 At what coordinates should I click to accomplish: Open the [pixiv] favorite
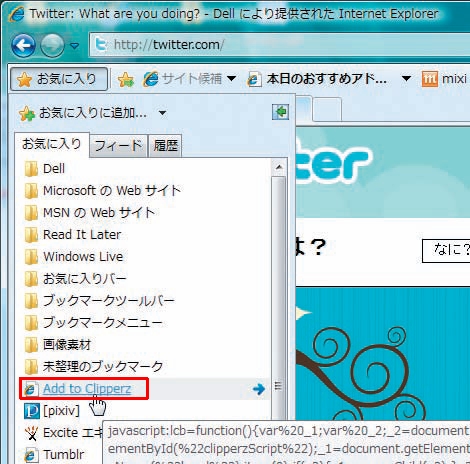point(61,411)
